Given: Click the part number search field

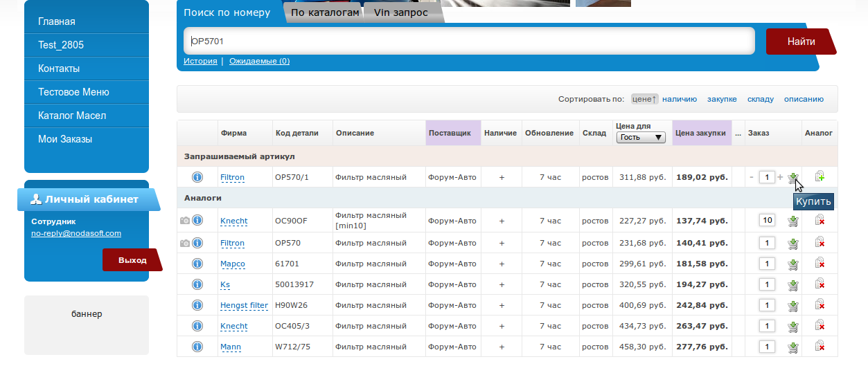Looking at the screenshot, I should coord(469,42).
